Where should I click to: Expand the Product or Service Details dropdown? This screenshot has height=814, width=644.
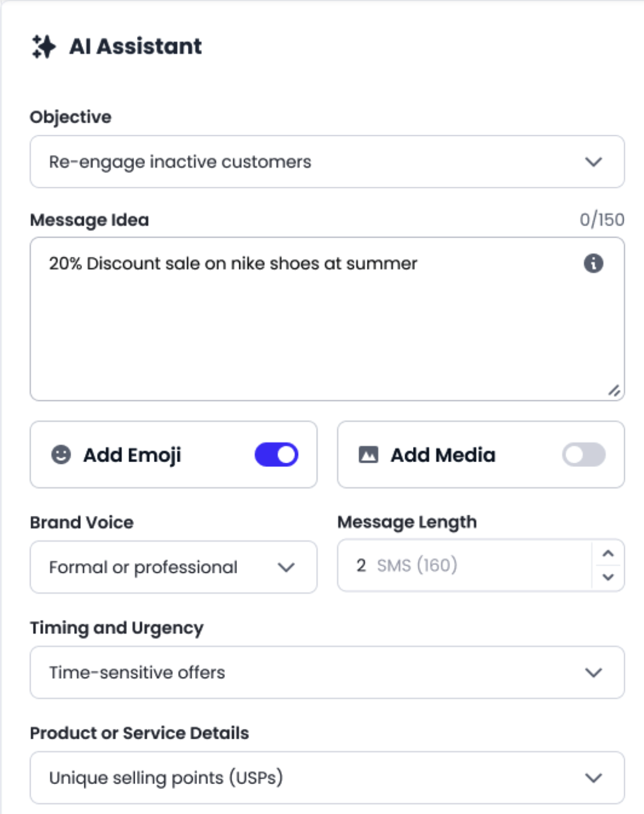pos(327,778)
